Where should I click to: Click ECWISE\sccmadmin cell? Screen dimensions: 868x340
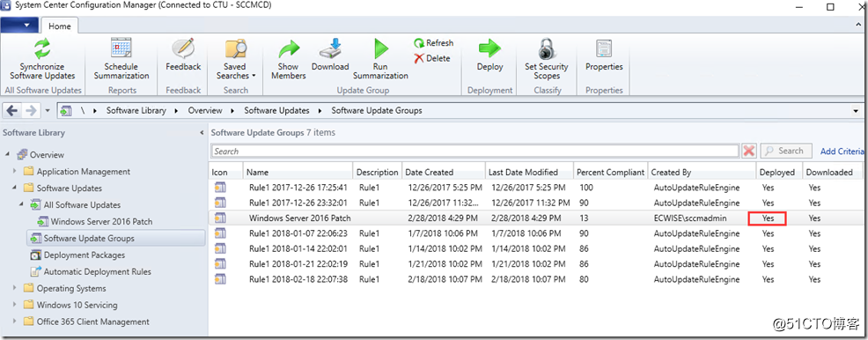point(690,218)
